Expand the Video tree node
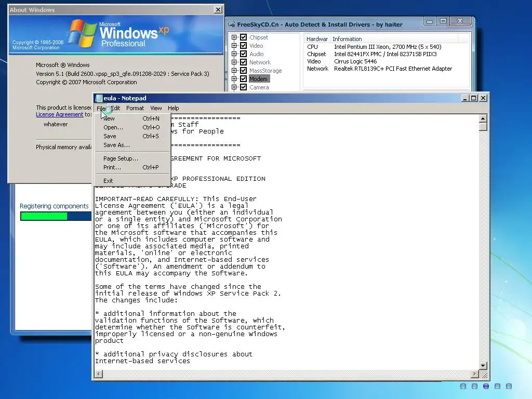 pyautogui.click(x=234, y=46)
